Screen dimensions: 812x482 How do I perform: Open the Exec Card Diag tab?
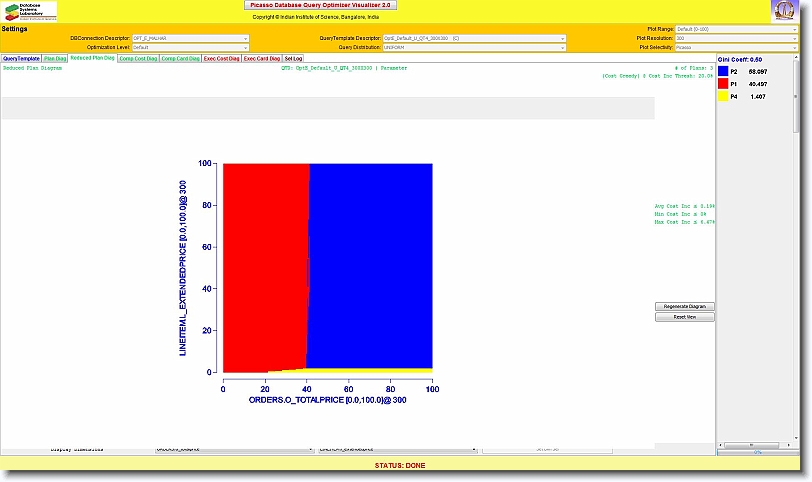pos(262,59)
